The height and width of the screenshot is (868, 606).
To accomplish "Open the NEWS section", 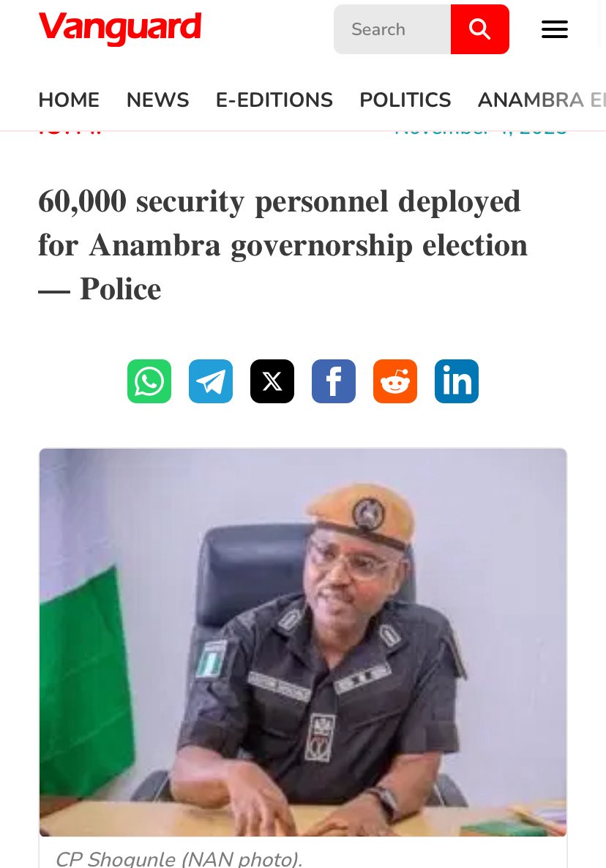I will tap(157, 100).
